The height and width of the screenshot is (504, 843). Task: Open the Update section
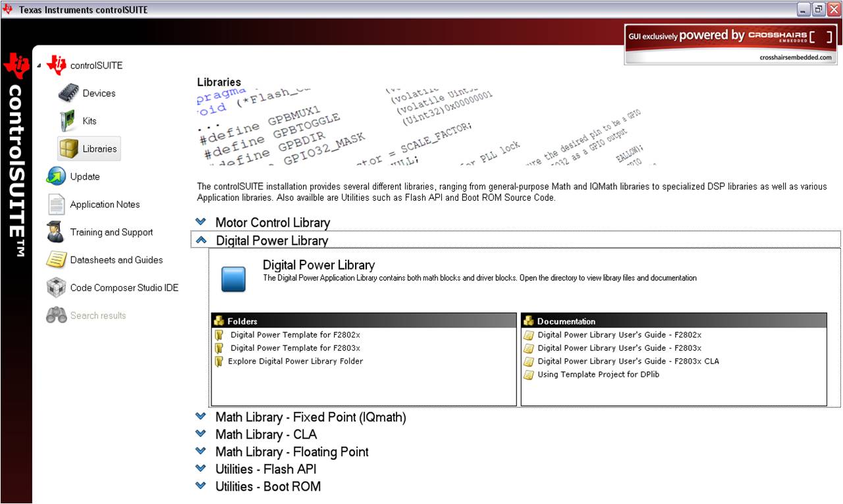coord(85,176)
